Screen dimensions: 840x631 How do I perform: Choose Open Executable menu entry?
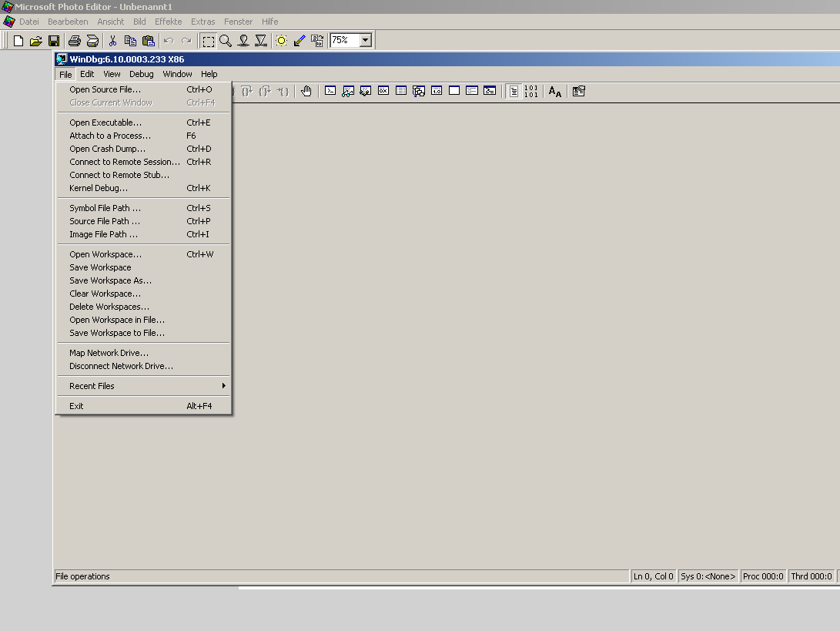[143, 123]
